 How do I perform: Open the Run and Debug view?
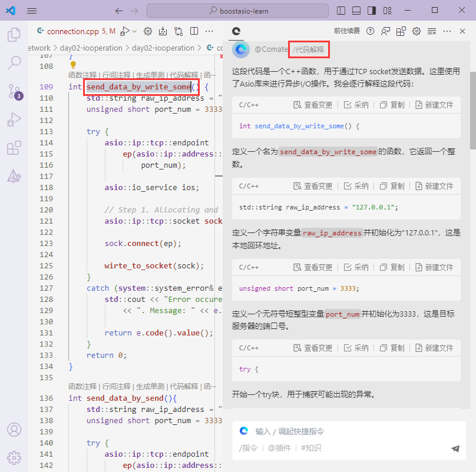pyautogui.click(x=14, y=119)
